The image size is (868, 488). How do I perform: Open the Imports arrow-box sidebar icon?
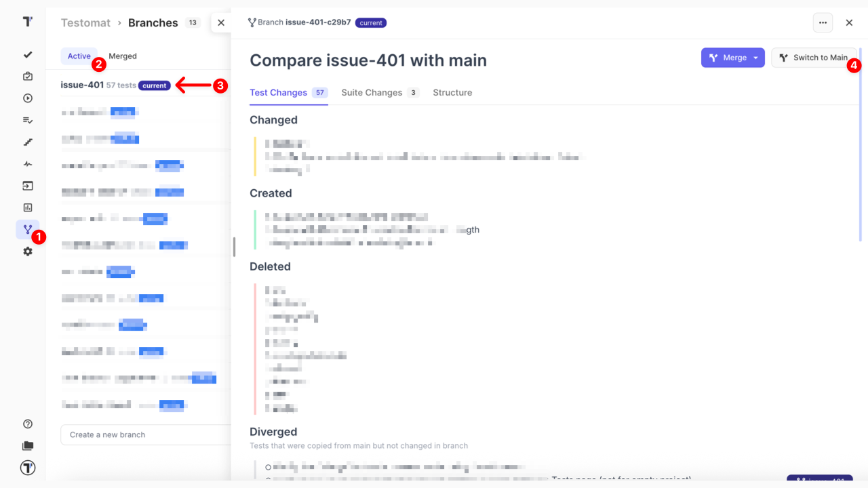[x=28, y=186]
